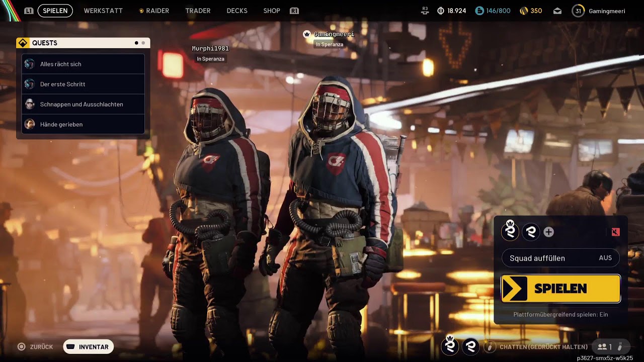Open the quest Hände gerieben
This screenshot has height=362, width=644.
pos(83,124)
